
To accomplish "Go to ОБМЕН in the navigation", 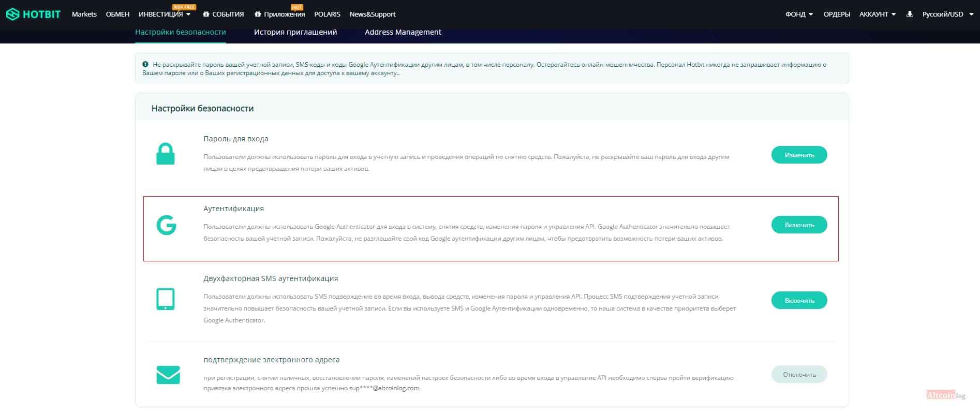I will click(117, 14).
